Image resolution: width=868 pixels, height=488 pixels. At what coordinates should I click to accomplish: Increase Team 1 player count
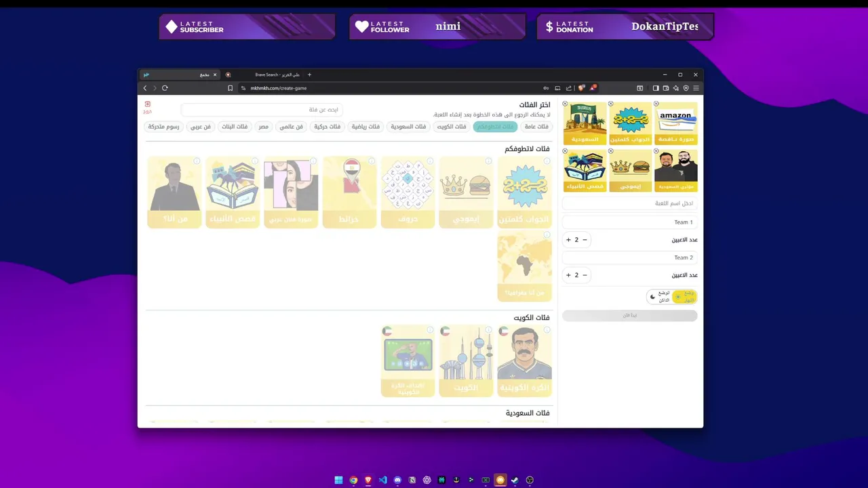pos(568,240)
